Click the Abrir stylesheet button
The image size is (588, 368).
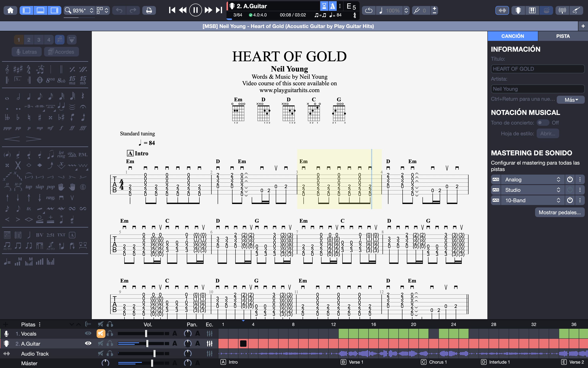[x=548, y=134]
